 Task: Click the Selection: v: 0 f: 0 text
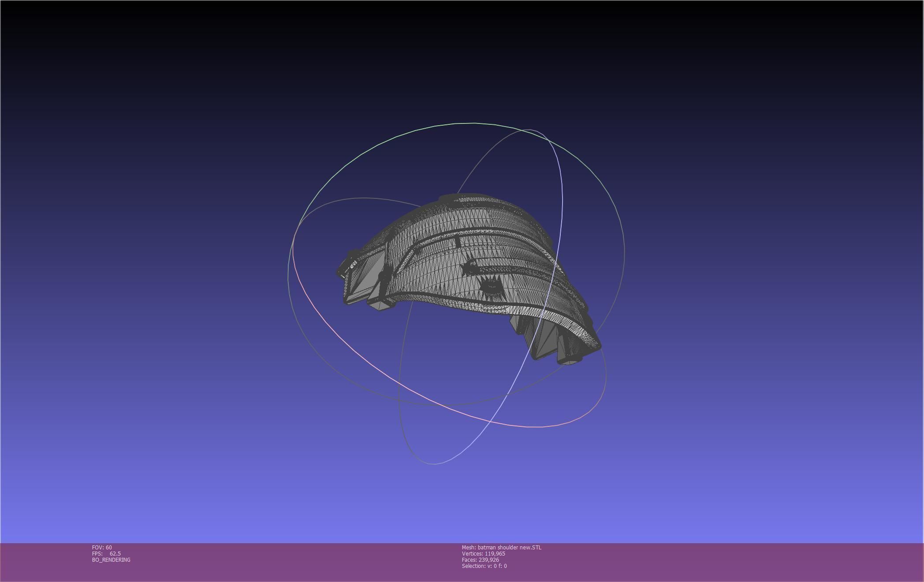[484, 566]
